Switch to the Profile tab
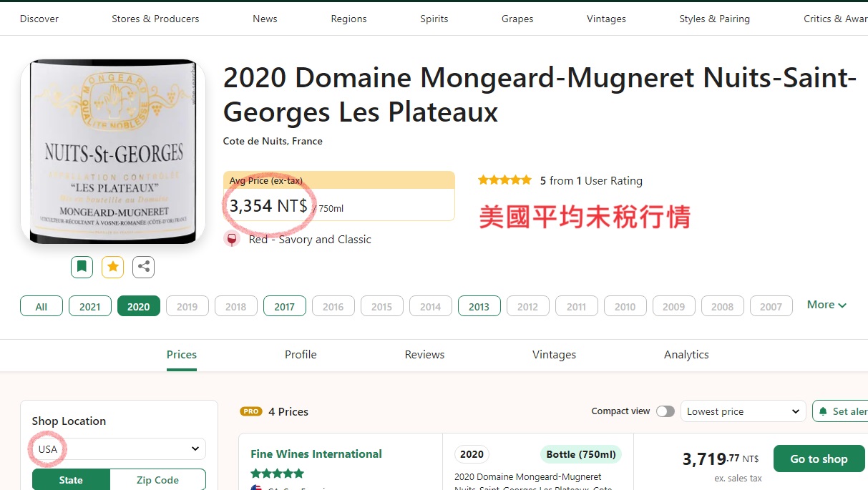This screenshot has height=490, width=868. point(301,355)
